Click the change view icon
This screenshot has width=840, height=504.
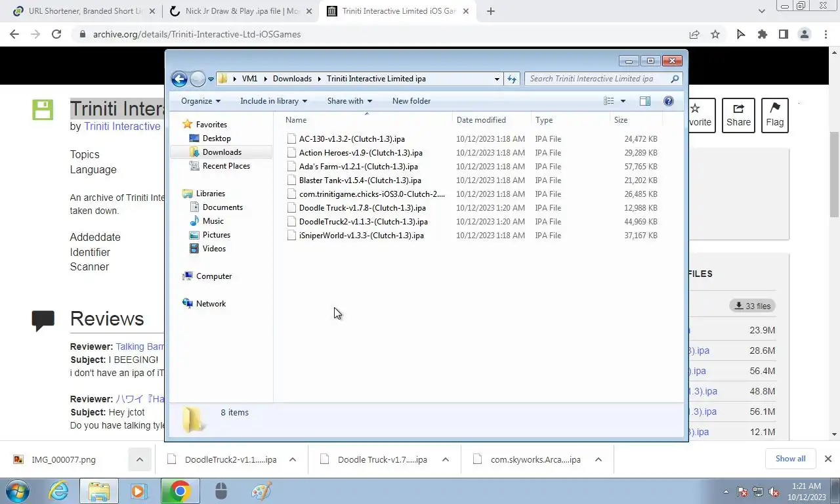click(x=609, y=101)
